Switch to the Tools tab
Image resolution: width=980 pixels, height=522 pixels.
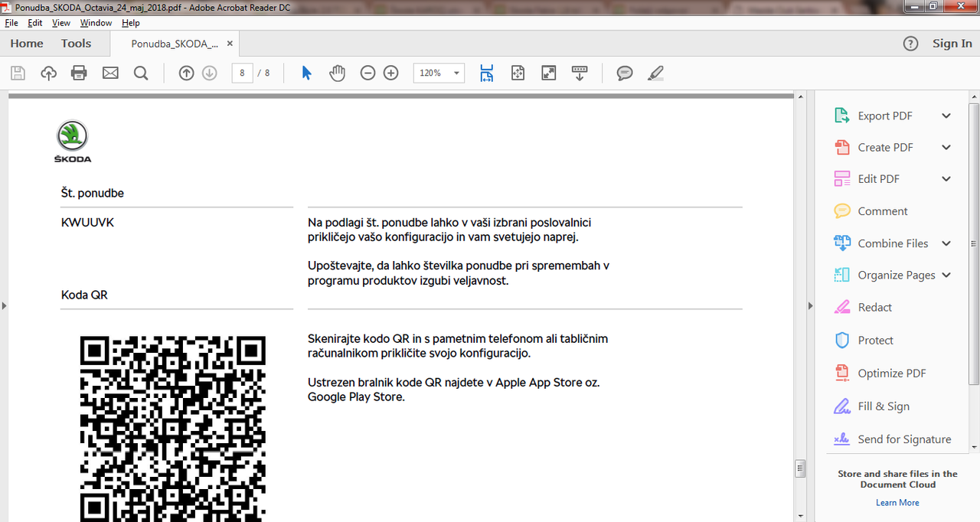point(76,44)
